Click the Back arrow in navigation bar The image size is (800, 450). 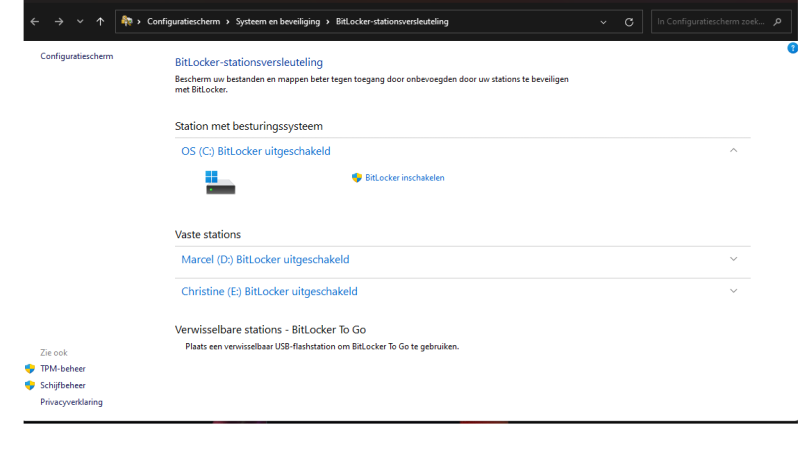pos(35,21)
